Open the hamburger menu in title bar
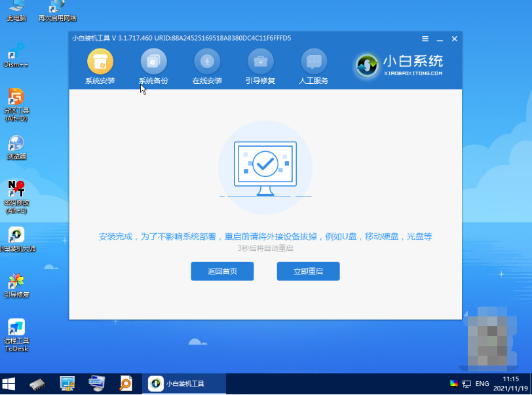532x395 pixels. (x=425, y=39)
